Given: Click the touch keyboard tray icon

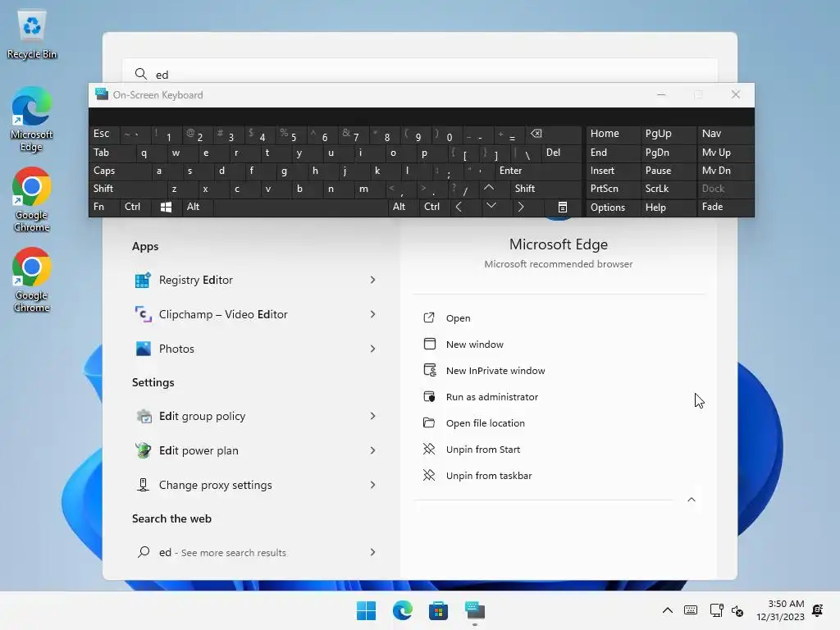Looking at the screenshot, I should [691, 610].
